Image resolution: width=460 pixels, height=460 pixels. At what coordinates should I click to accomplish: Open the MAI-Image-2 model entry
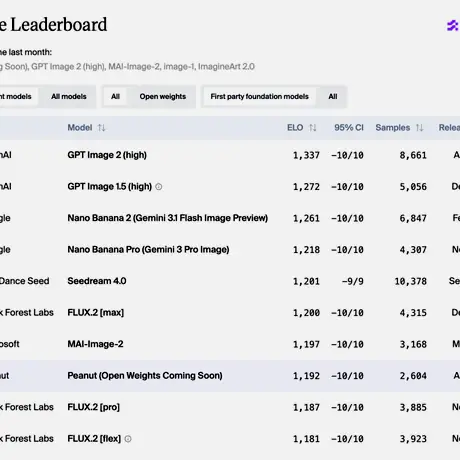pyautogui.click(x=95, y=344)
